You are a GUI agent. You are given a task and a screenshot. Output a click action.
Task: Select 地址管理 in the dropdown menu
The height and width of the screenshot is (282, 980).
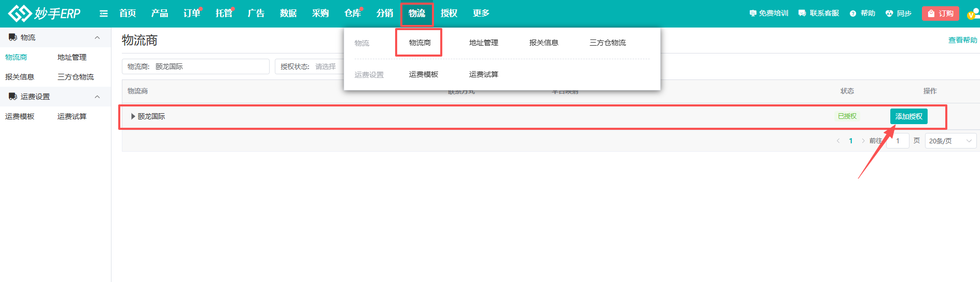484,43
